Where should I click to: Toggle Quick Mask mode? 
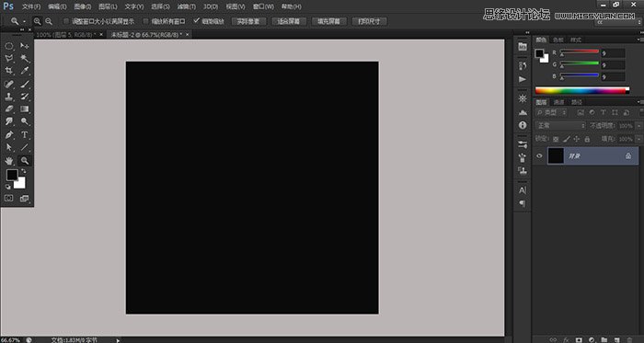[8, 199]
